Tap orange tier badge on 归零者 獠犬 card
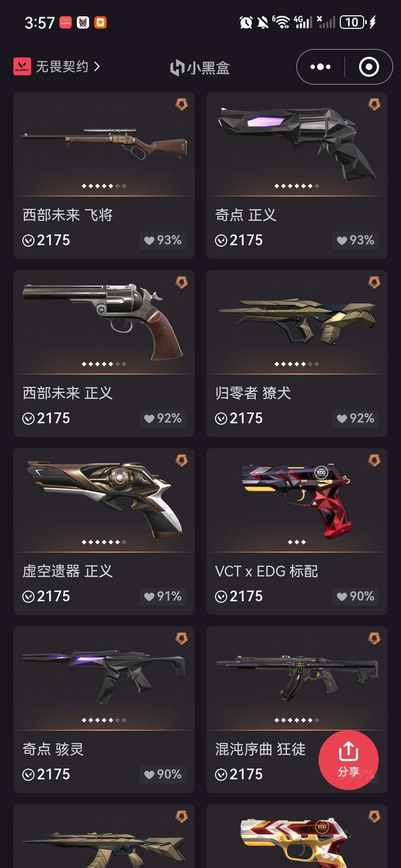 374,282
